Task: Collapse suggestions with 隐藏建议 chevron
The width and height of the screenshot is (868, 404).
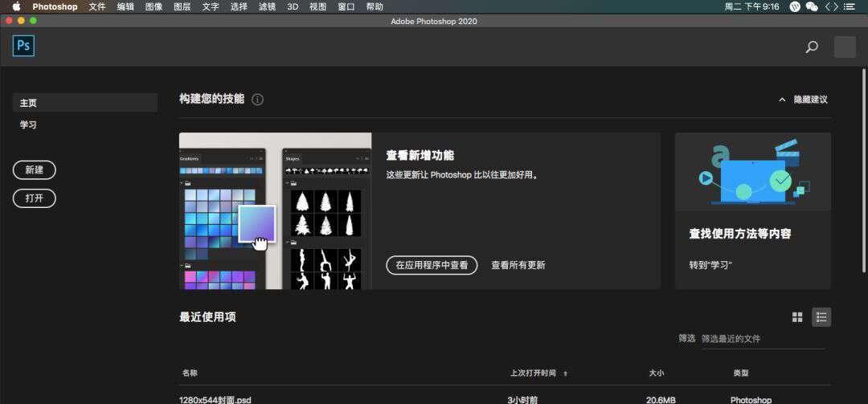Action: 782,100
